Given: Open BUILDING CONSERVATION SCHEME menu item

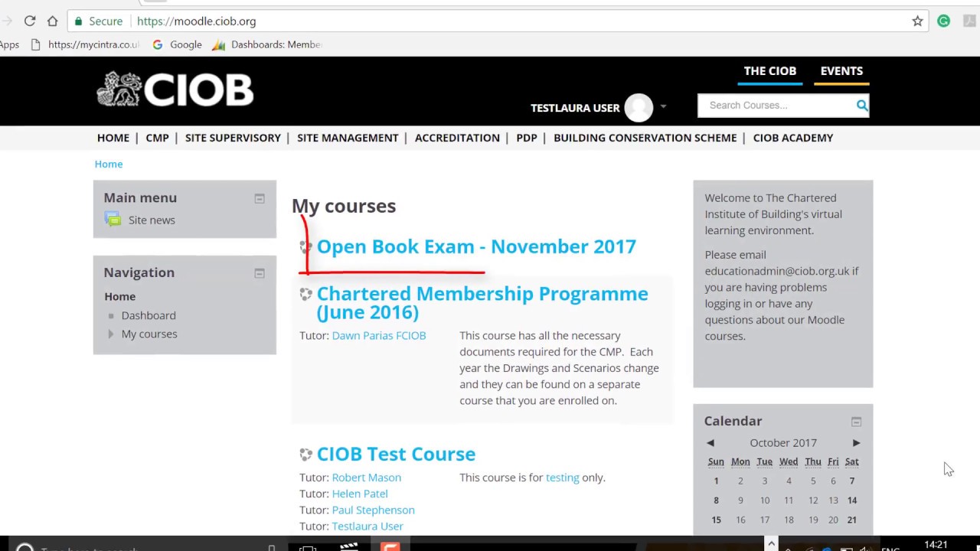Looking at the screenshot, I should pos(645,138).
